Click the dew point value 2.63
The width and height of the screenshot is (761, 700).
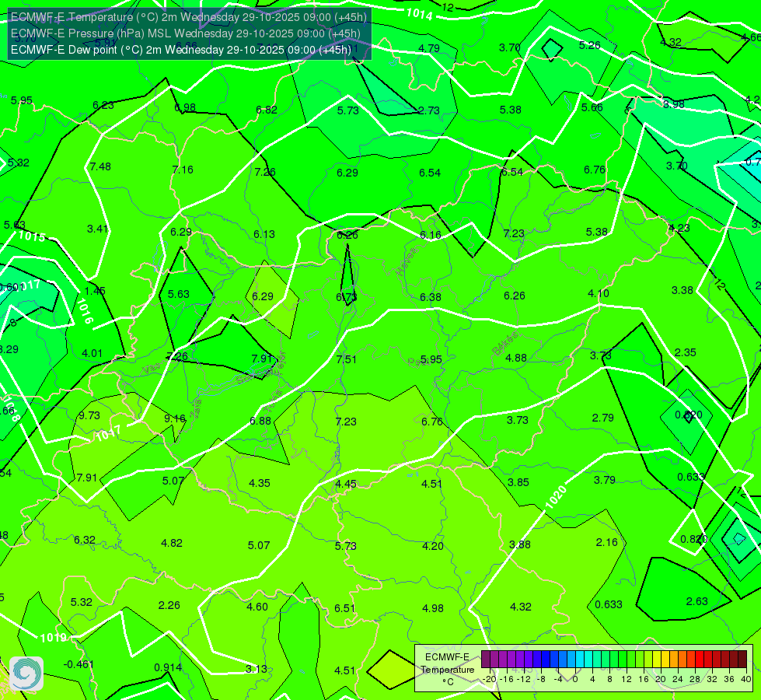pos(697,601)
